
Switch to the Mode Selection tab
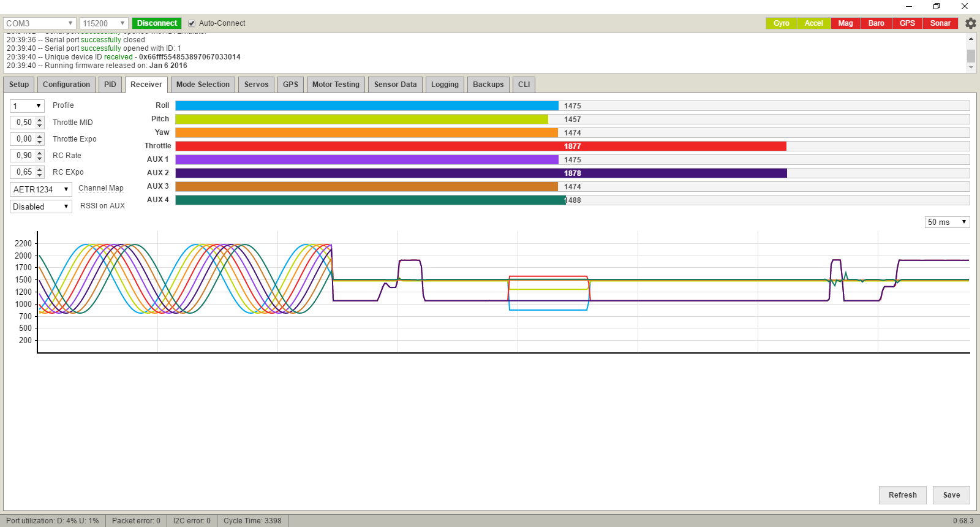(x=203, y=85)
